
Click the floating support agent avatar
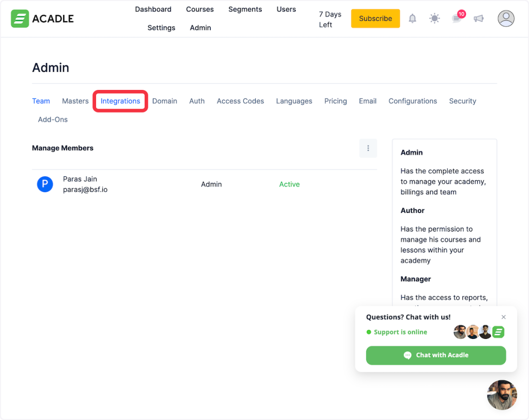502,395
